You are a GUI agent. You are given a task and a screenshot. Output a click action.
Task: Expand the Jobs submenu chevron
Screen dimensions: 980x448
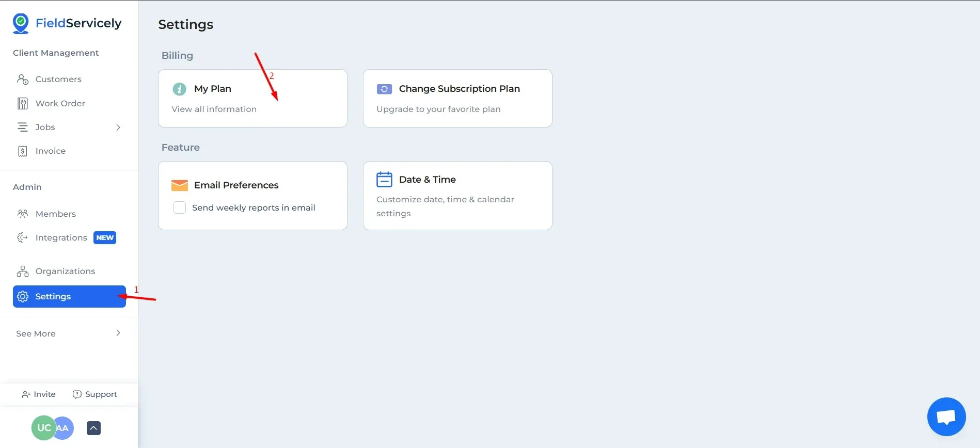coord(118,127)
